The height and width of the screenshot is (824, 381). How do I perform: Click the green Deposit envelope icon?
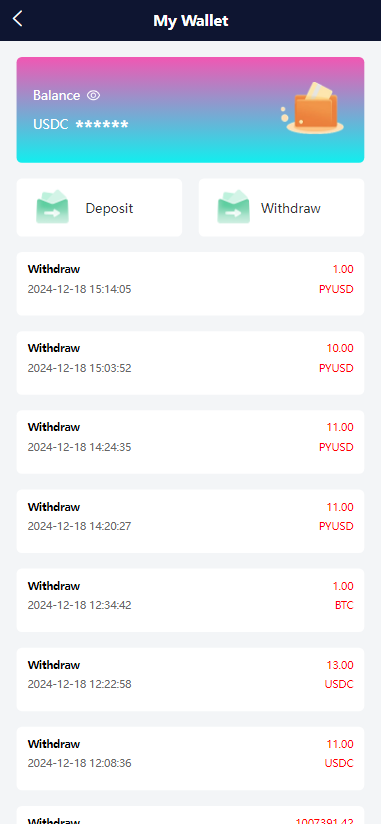click(x=53, y=207)
